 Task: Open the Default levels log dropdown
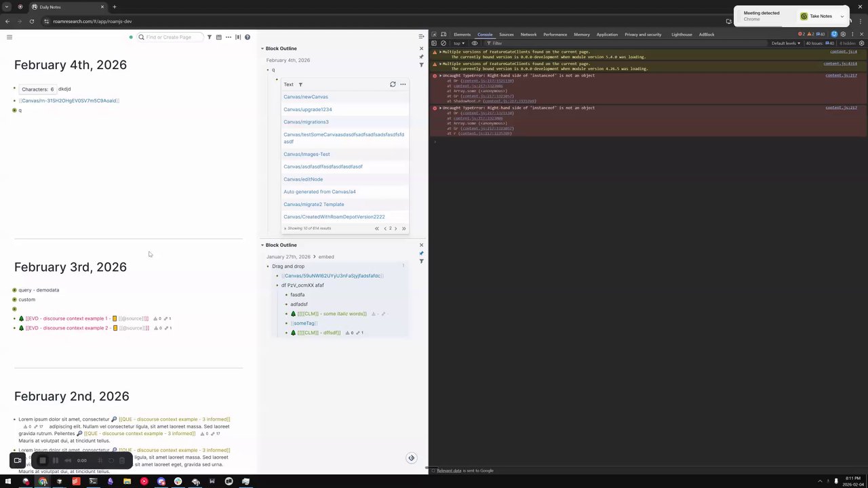(x=786, y=43)
